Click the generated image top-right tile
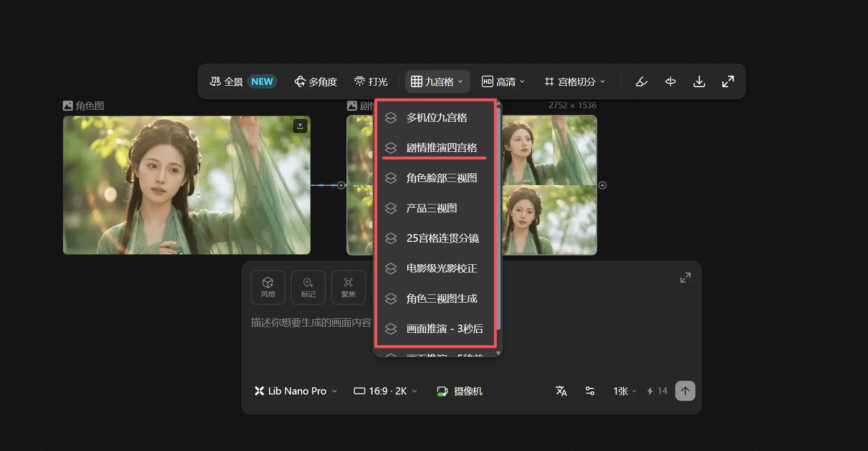The height and width of the screenshot is (451, 868). [549, 150]
